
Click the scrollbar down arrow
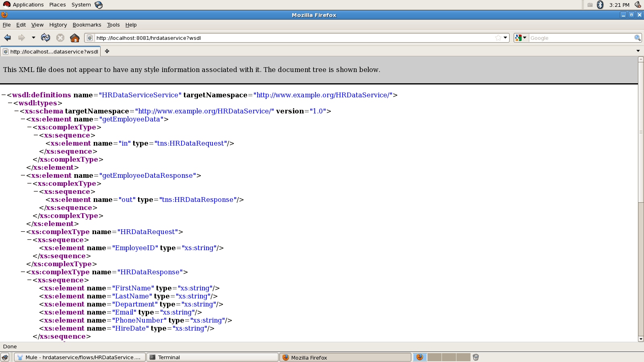pos(641,339)
